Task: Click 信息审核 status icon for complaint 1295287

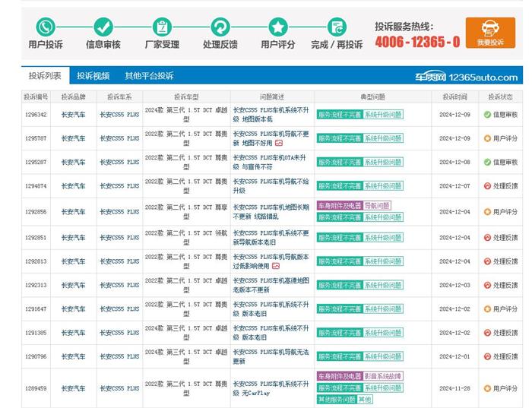Action: coord(487,162)
